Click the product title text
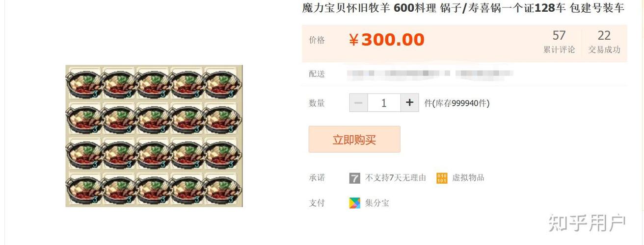 click(463, 8)
